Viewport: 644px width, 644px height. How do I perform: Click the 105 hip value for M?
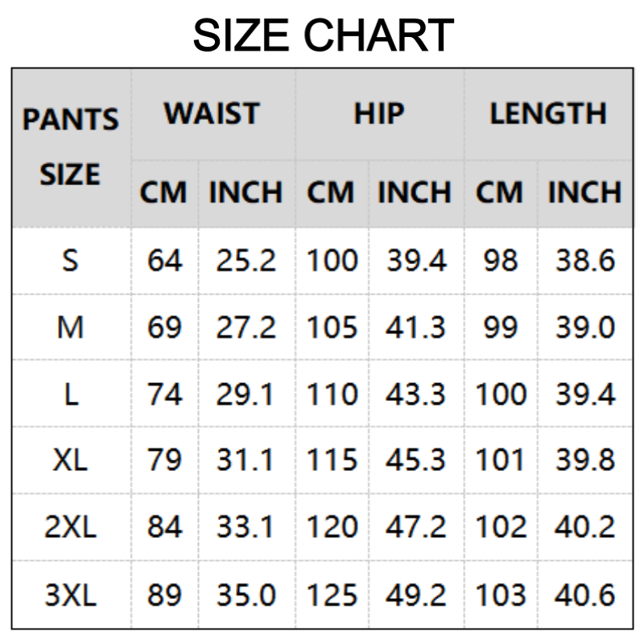pyautogui.click(x=332, y=327)
